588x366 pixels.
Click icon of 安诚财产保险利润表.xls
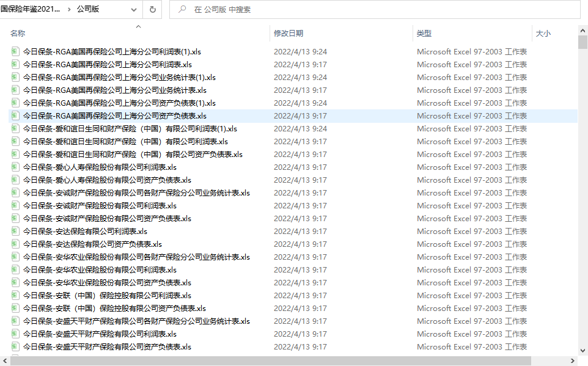tap(15, 205)
